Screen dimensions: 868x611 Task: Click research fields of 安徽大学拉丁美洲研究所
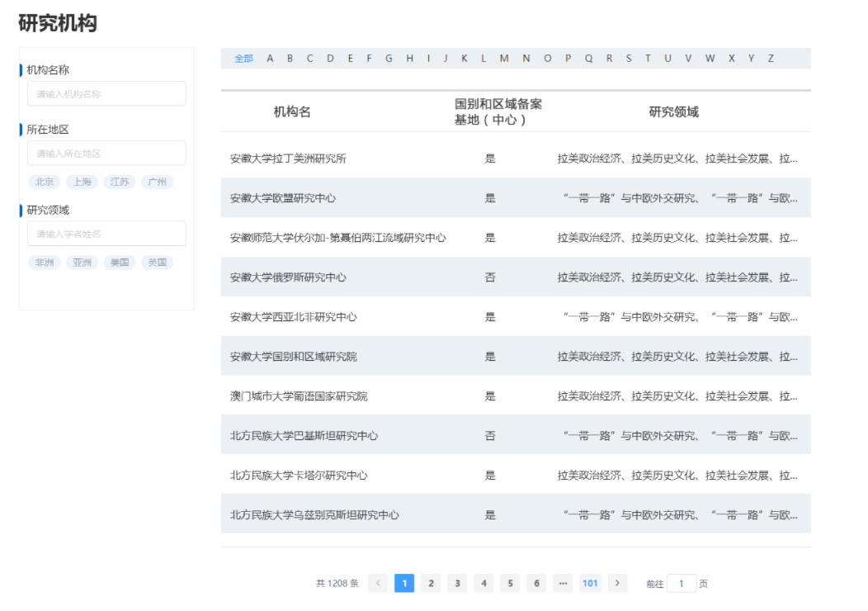pos(677,159)
